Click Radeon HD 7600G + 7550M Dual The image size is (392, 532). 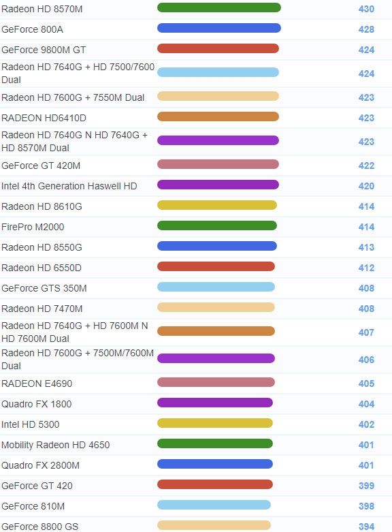point(73,97)
